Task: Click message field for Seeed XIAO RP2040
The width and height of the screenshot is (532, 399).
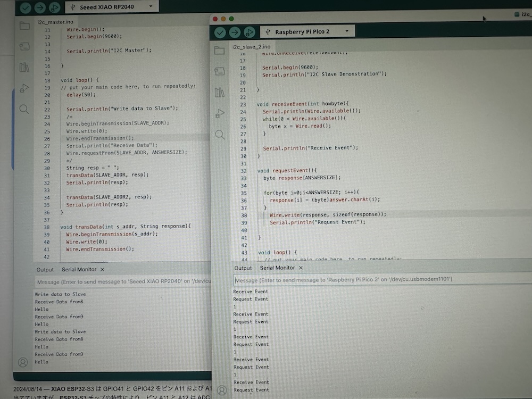Action: pyautogui.click(x=123, y=281)
